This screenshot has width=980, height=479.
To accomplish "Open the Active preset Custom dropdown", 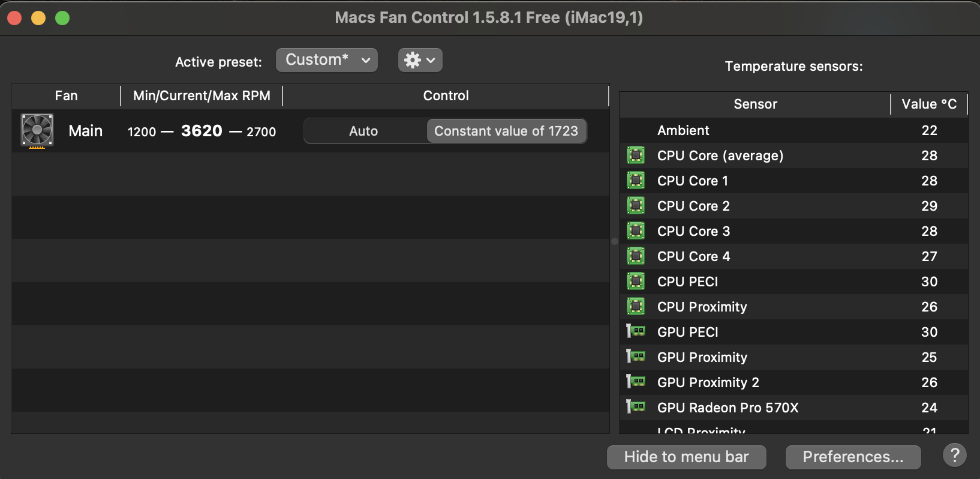I will tap(327, 60).
